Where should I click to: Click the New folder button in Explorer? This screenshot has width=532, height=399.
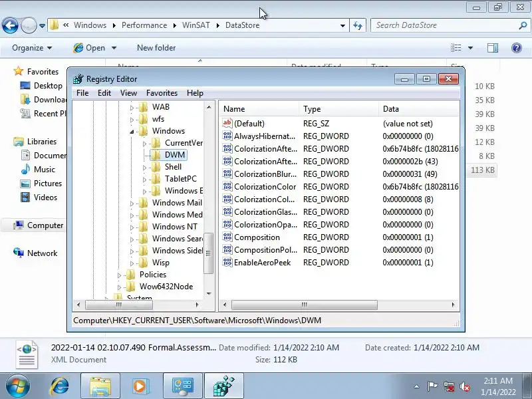(156, 48)
